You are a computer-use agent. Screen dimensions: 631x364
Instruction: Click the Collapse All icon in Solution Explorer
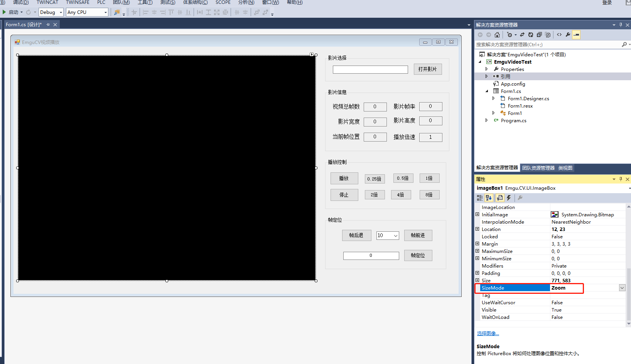[x=539, y=35]
